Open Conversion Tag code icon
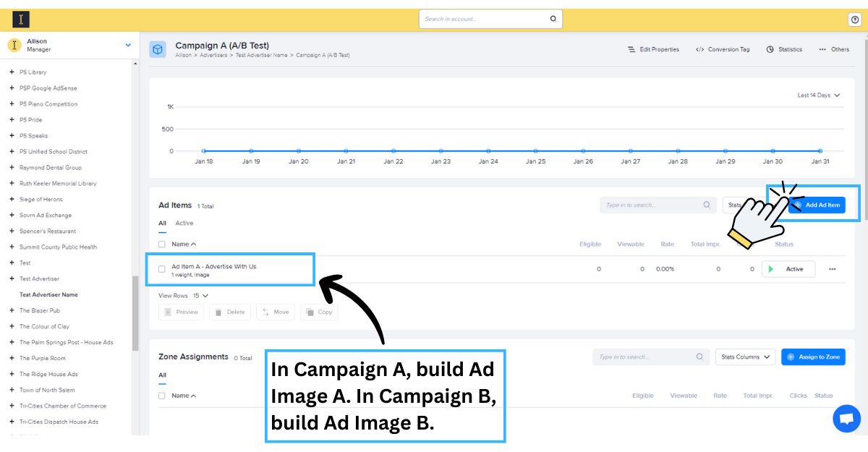 tap(699, 50)
